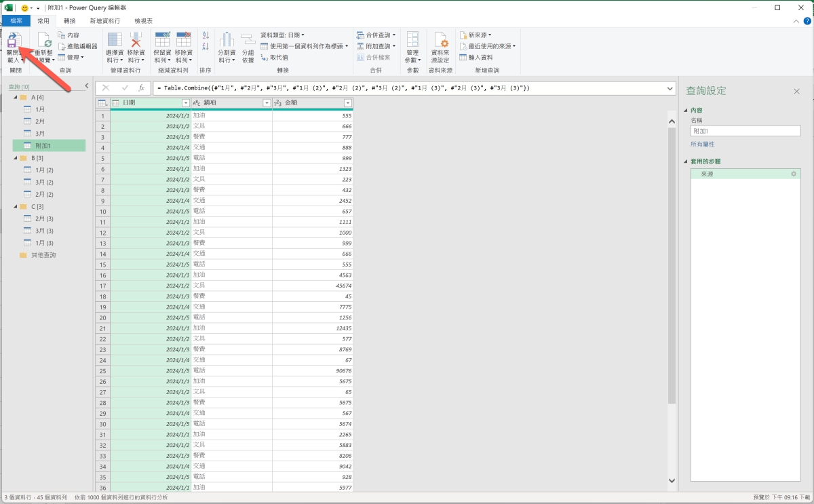
Task: Open the 檢視表 ribbon tab
Action: pos(144,21)
